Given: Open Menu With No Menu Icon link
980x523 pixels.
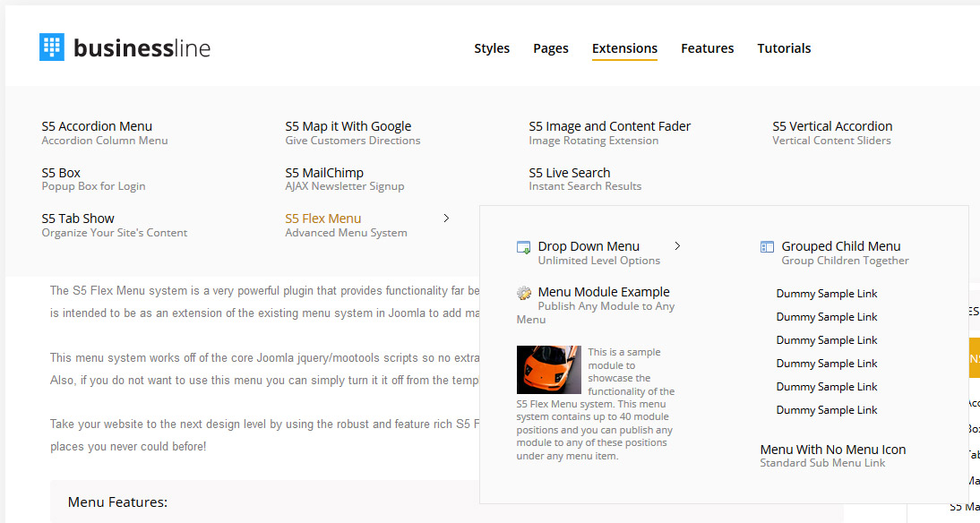Looking at the screenshot, I should click(x=833, y=450).
